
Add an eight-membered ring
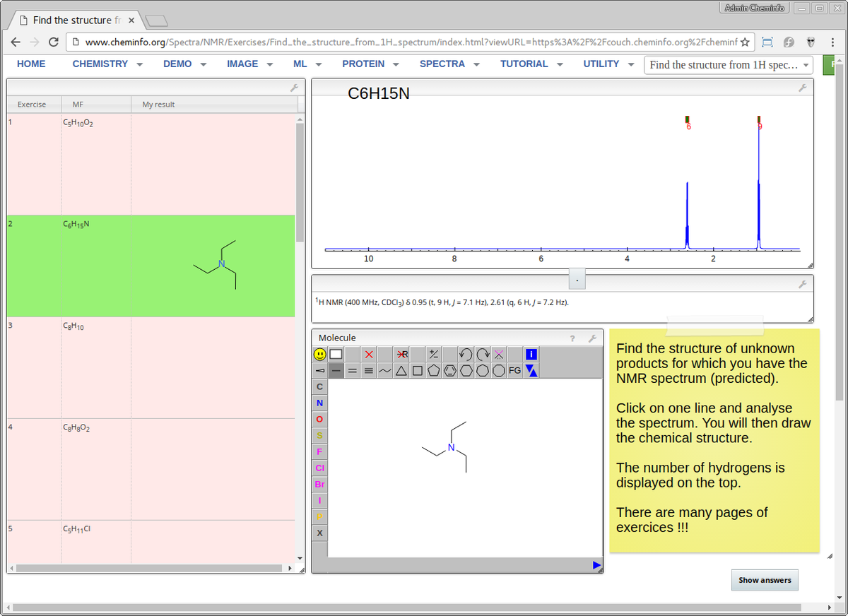coord(499,370)
